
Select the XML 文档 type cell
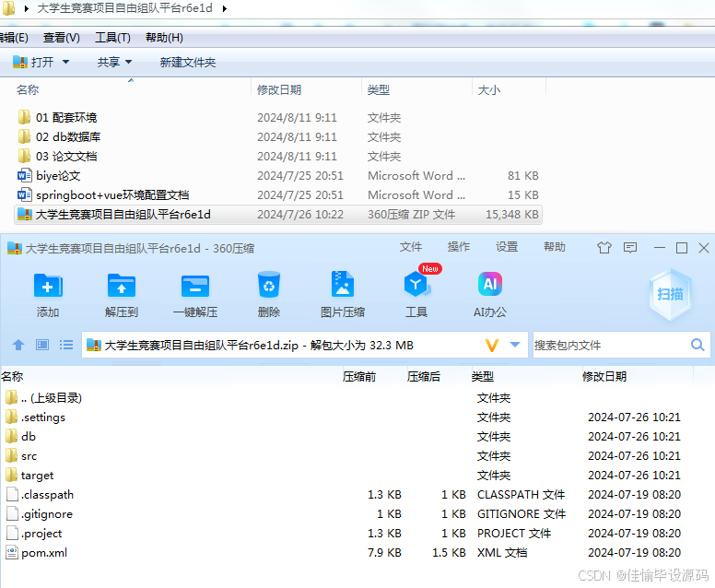(x=502, y=552)
